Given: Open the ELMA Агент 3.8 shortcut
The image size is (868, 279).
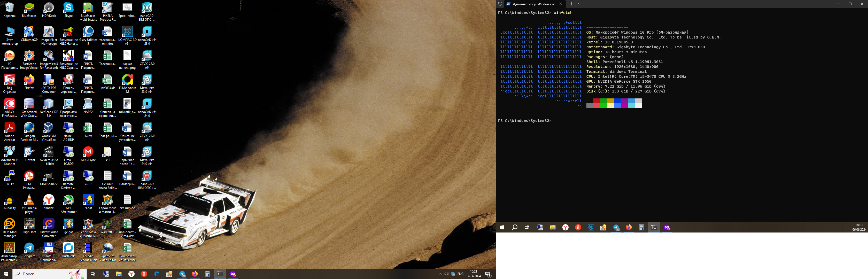Looking at the screenshot, I should (127, 84).
